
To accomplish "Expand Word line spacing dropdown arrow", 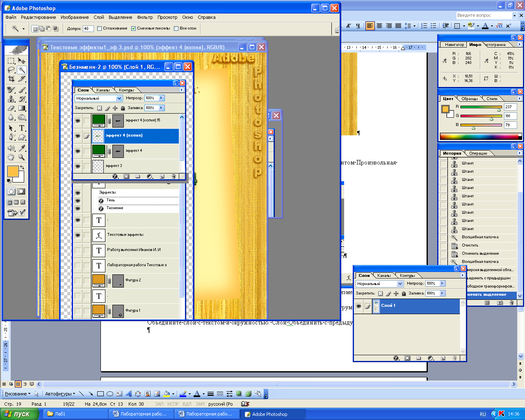I will (414, 26).
